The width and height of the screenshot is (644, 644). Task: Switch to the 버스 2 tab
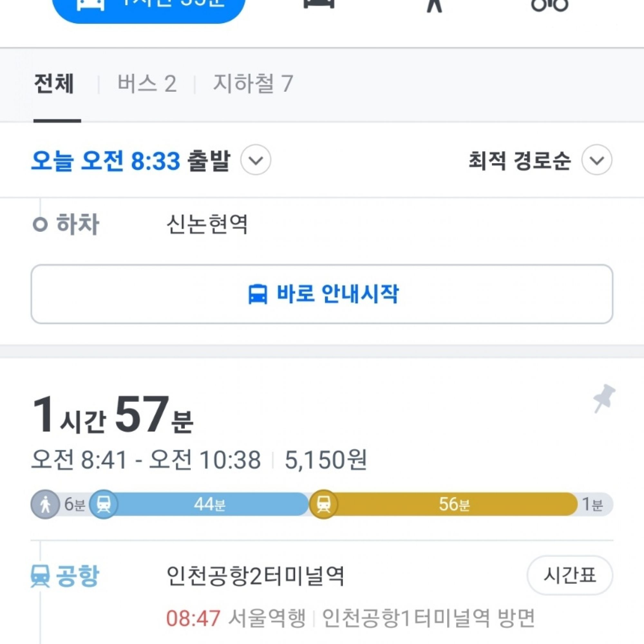click(147, 83)
